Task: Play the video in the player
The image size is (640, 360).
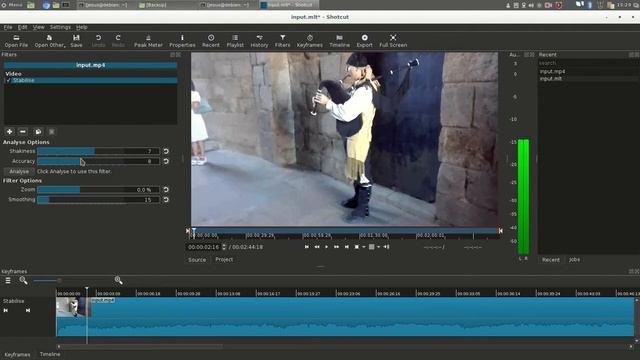Action: click(x=326, y=247)
